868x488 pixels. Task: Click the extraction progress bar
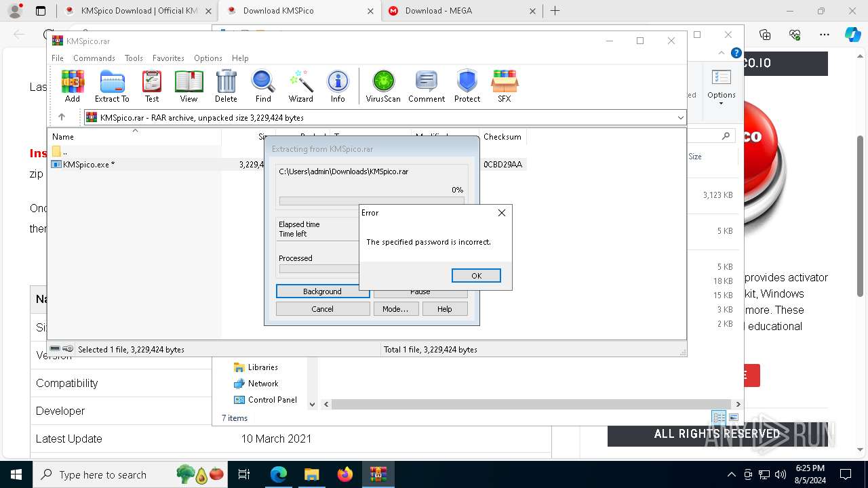pyautogui.click(x=372, y=201)
